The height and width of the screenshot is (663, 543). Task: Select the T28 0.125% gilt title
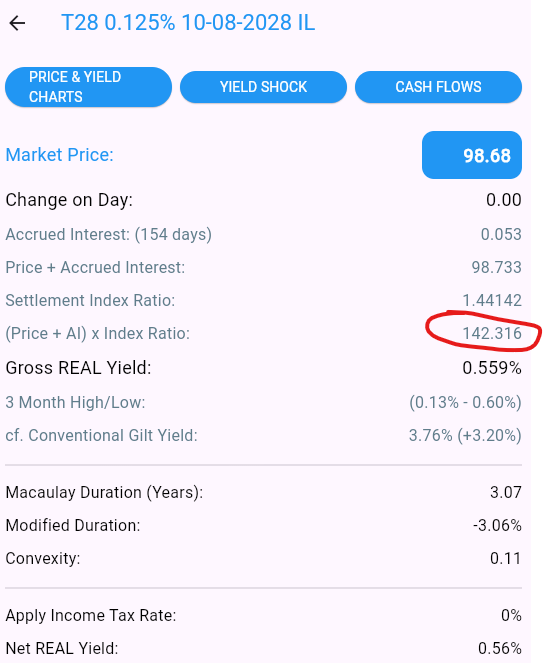coord(188,23)
